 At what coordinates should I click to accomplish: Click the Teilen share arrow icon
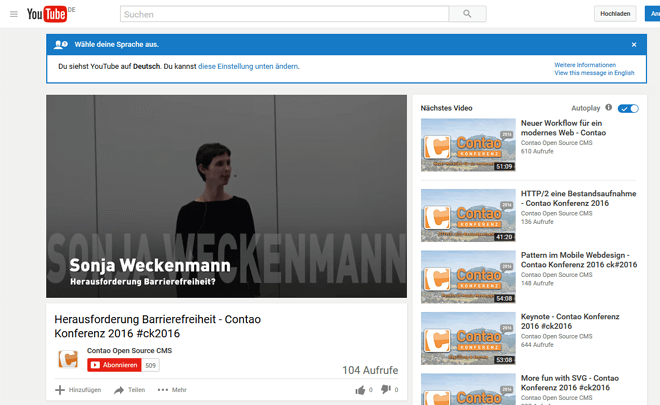tap(119, 390)
